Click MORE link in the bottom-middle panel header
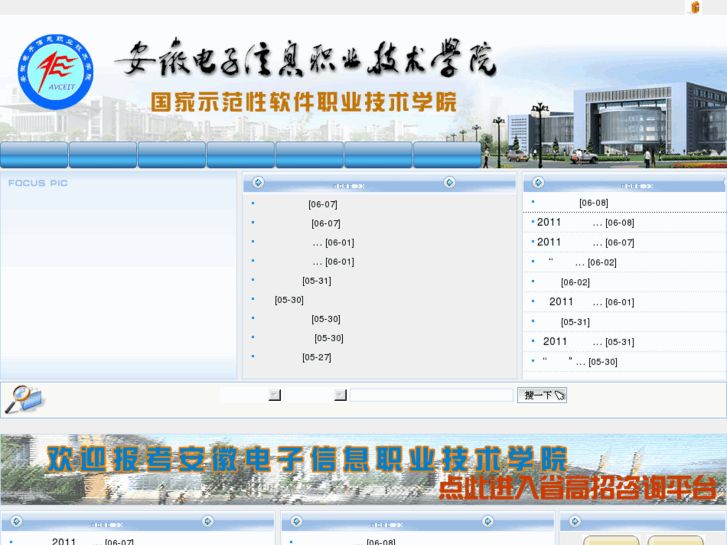 pyautogui.click(x=387, y=525)
